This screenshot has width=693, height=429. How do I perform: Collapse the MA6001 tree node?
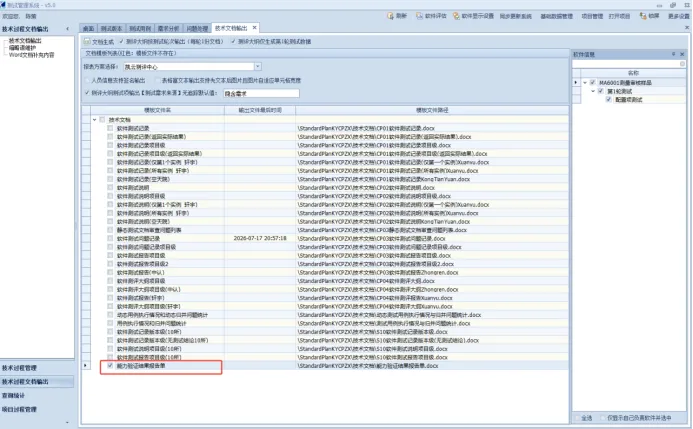point(585,82)
